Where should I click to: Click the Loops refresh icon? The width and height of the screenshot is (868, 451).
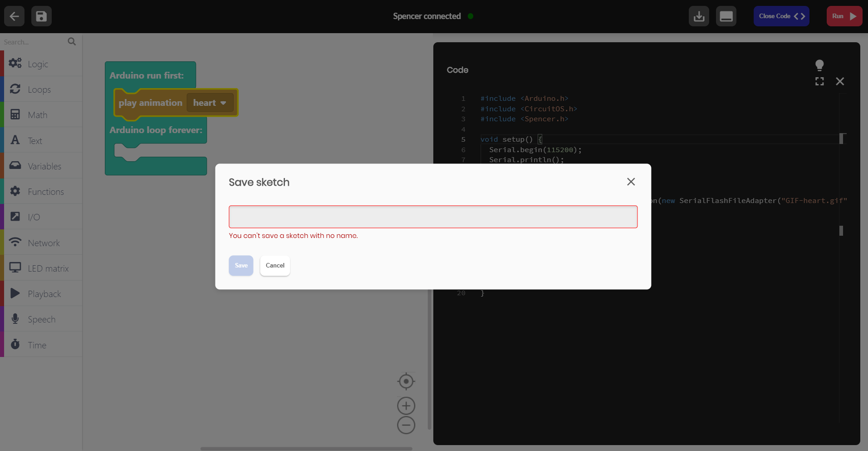15,89
